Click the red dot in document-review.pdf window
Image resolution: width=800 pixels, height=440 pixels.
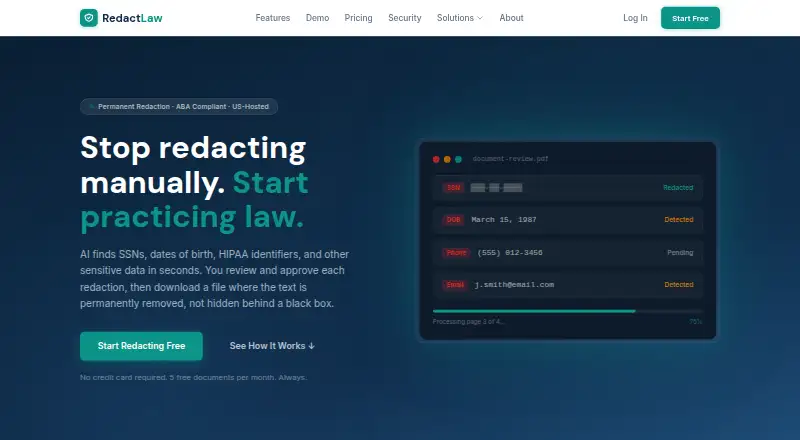[436, 159]
